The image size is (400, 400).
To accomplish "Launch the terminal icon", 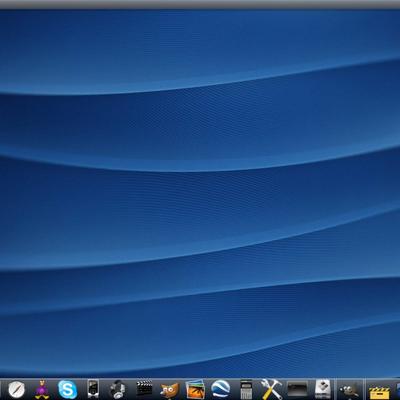I will (297, 389).
